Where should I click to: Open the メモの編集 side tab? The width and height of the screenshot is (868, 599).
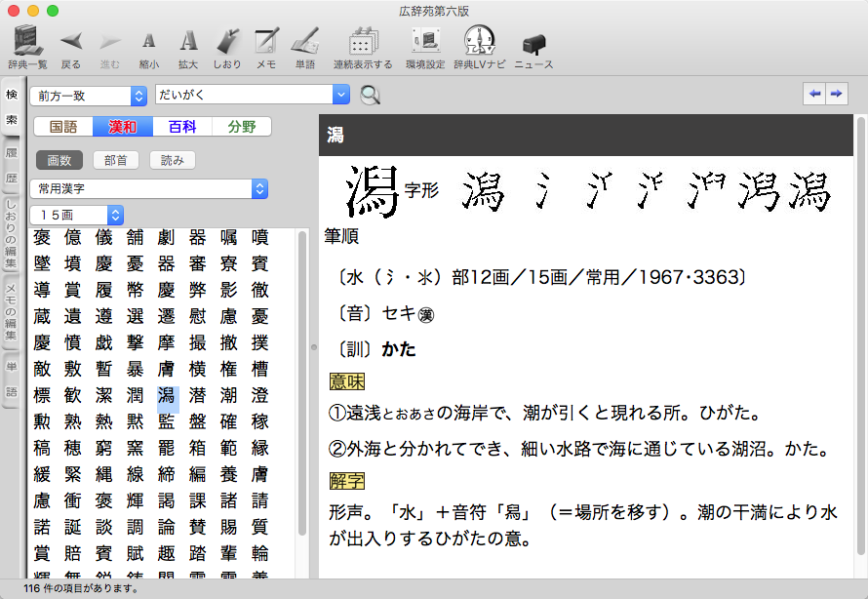coord(12,311)
